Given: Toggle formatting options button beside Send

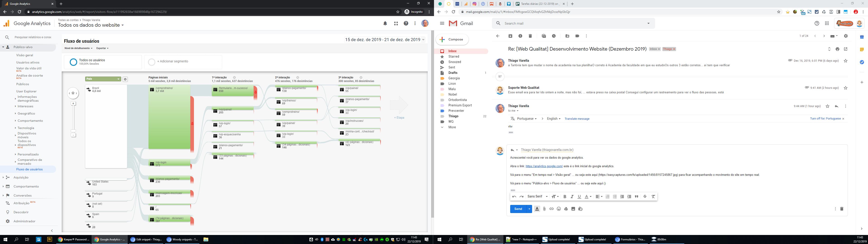Looking at the screenshot, I should 537,209.
